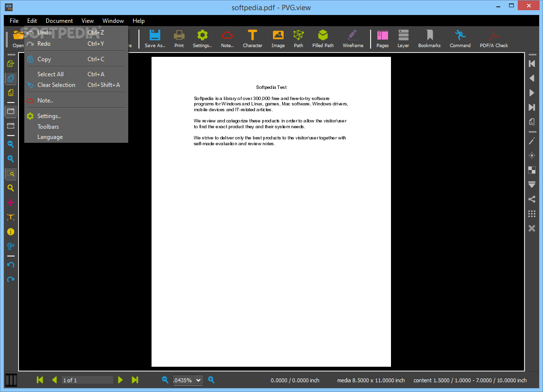Viewport: 543px width, 392px height.
Task: Click the rotate counterclockwise icon in left toolbar
Action: click(x=11, y=265)
